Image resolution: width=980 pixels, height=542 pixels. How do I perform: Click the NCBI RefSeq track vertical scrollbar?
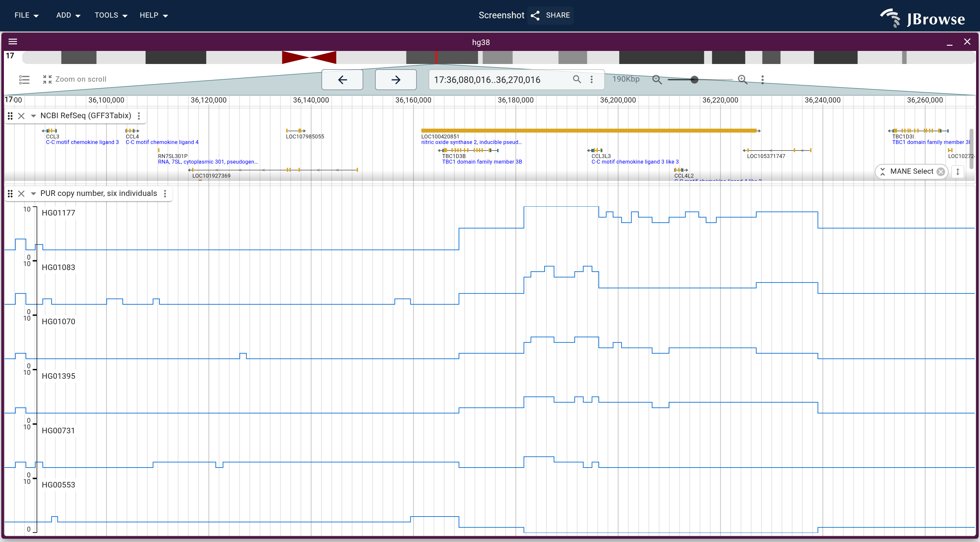[971, 148]
